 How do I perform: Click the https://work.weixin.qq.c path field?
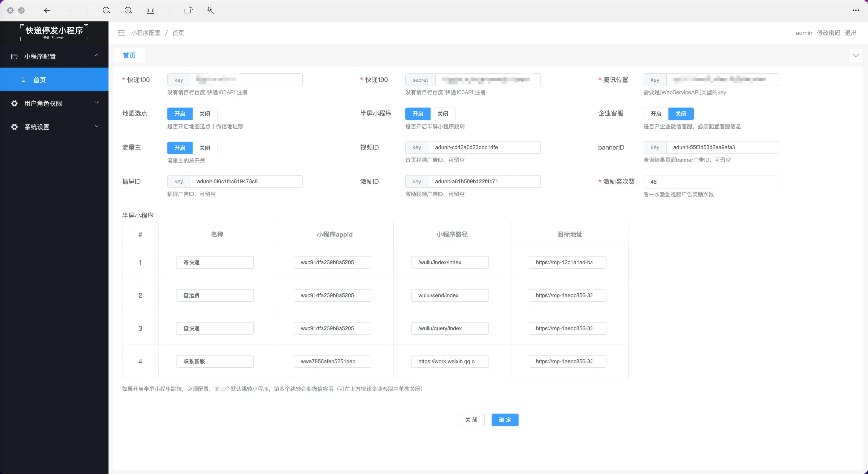coord(450,361)
